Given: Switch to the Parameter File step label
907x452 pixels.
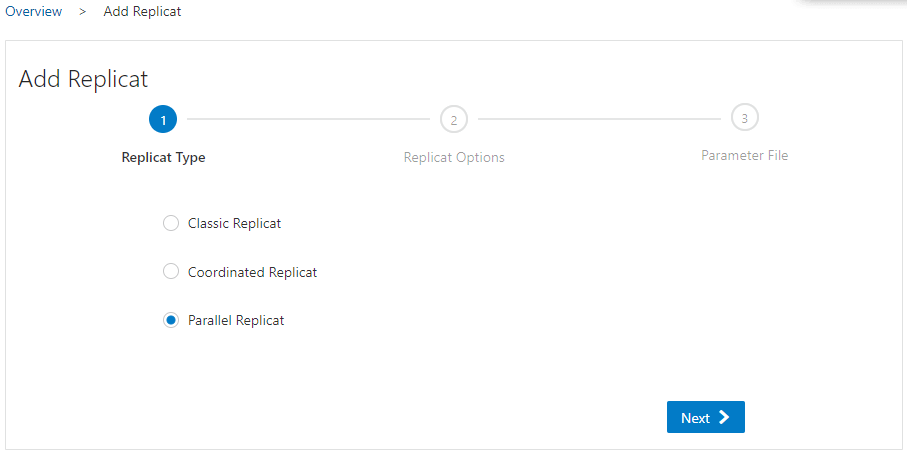Looking at the screenshot, I should point(744,155).
